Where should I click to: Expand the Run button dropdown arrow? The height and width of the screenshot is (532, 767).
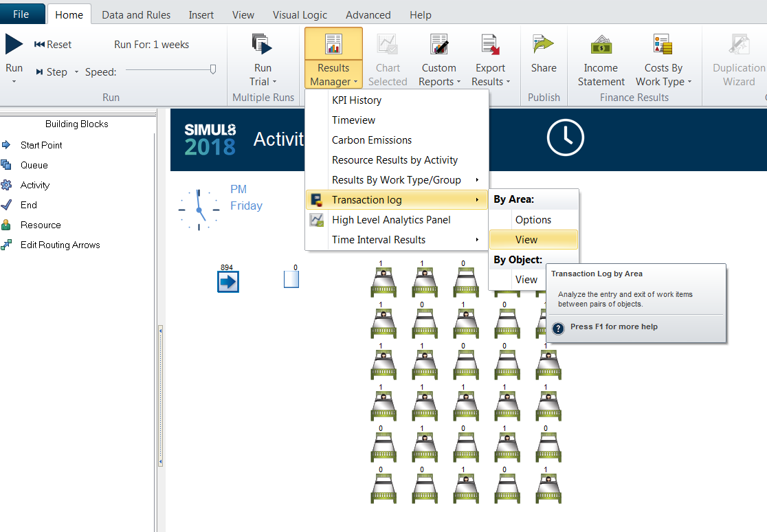[x=14, y=81]
